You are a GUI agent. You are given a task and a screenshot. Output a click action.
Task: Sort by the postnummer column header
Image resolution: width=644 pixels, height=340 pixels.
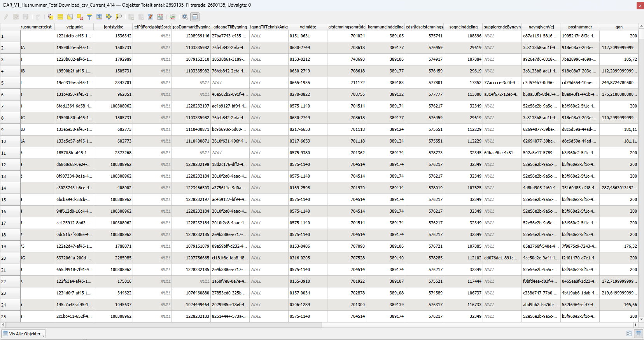click(x=580, y=27)
